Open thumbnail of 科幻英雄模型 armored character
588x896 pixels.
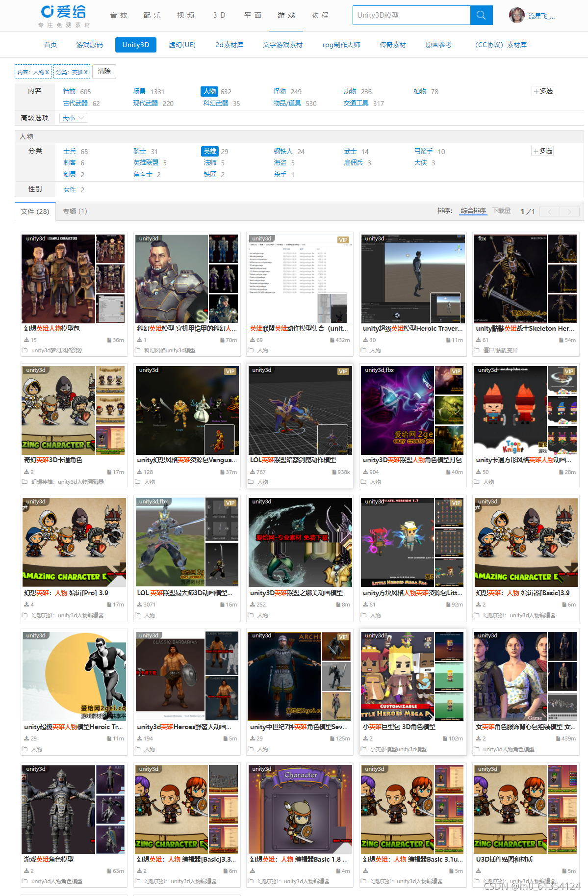pos(171,278)
